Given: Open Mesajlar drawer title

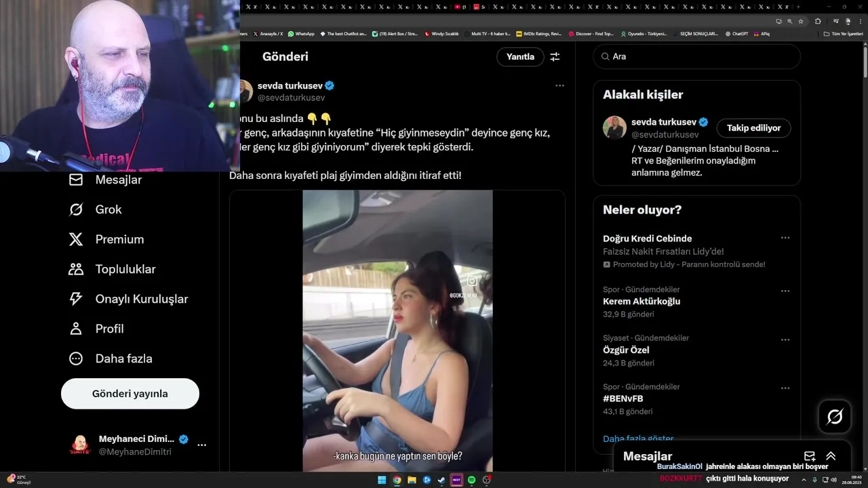Looking at the screenshot, I should tap(648, 456).
